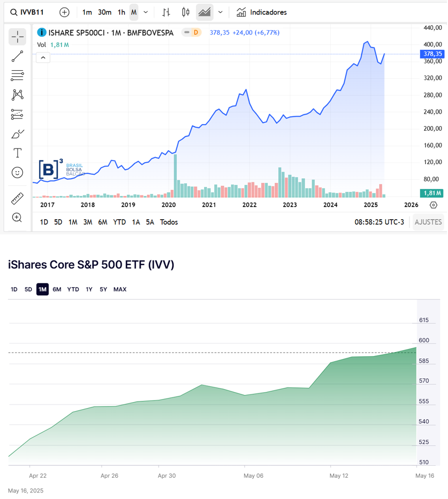Screen dimensions: 448x499
Task: Select the YTD range on IVVB11 chart
Action: [119, 222]
